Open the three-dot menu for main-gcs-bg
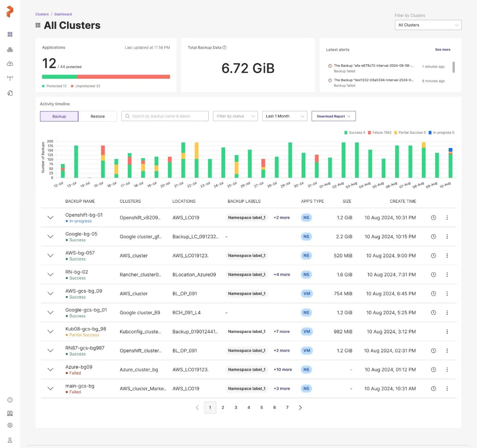 447,389
